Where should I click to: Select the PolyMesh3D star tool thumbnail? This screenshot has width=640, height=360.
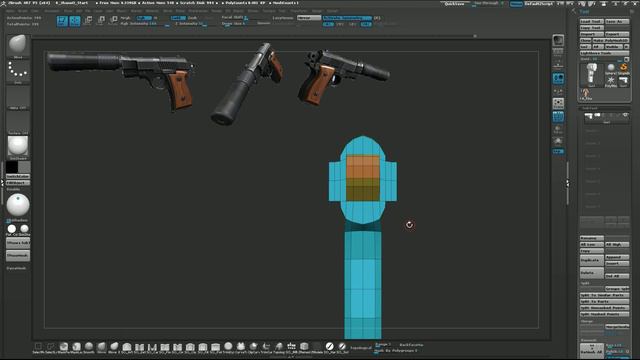coord(611,81)
